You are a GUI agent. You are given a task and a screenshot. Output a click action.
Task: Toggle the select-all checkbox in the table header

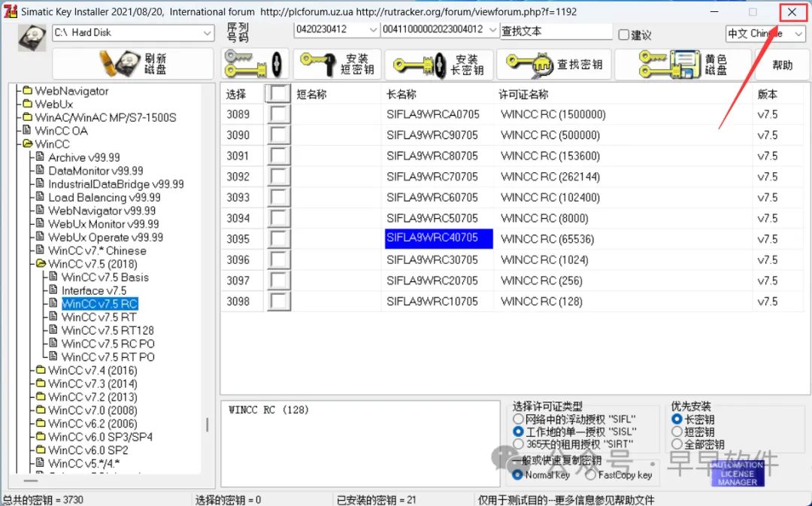pos(278,94)
